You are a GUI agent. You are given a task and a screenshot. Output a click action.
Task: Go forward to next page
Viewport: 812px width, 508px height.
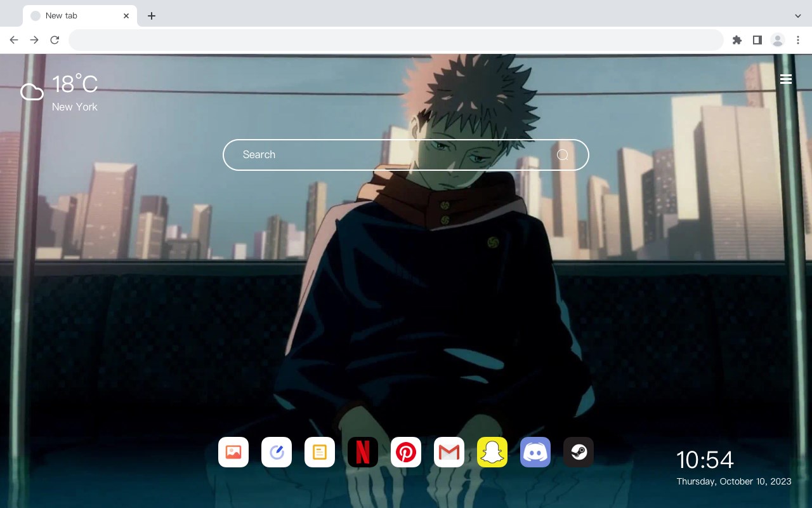click(x=34, y=40)
